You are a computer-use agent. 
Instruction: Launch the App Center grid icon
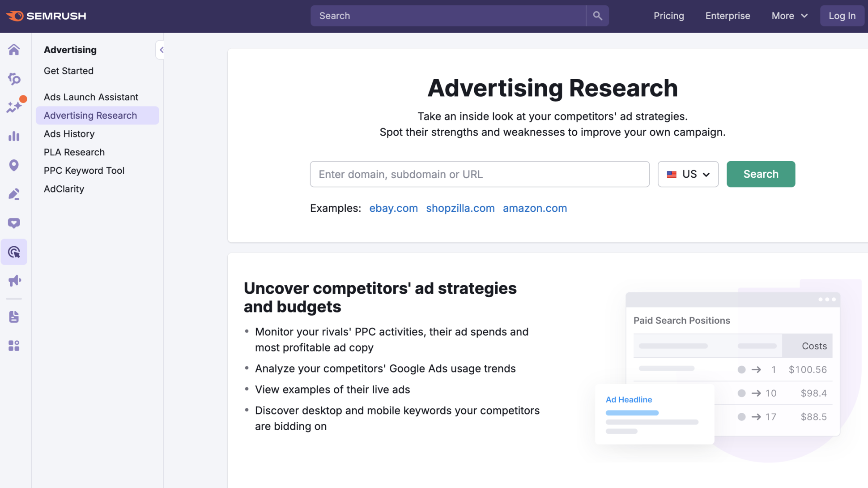[x=14, y=345]
